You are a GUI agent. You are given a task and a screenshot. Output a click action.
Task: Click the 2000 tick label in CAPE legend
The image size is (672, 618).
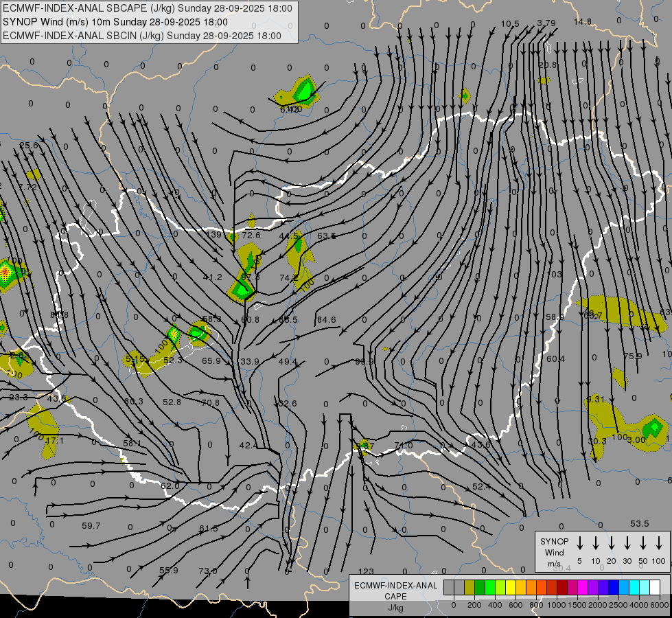[x=597, y=605]
